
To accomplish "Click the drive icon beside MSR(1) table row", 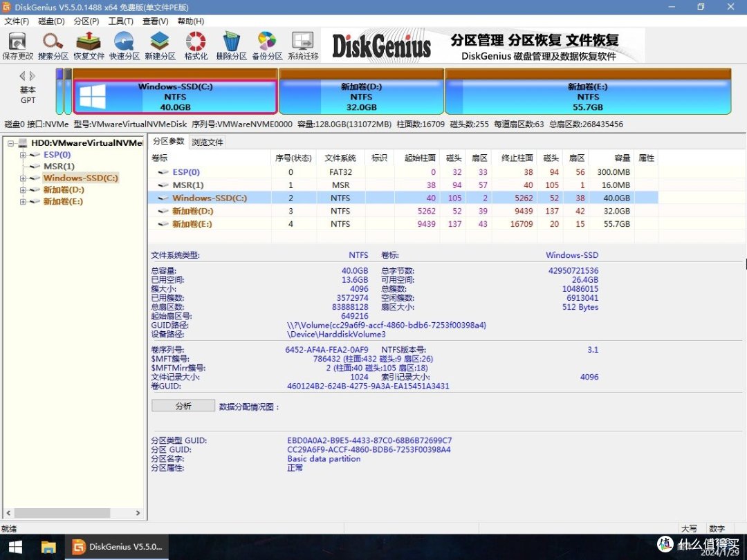I will (x=163, y=185).
